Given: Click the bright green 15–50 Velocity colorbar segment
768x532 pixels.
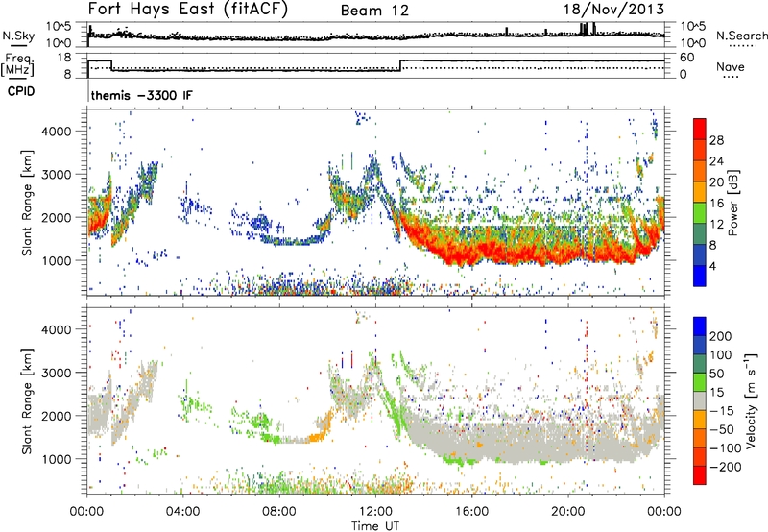Looking at the screenshot, I should [x=700, y=382].
